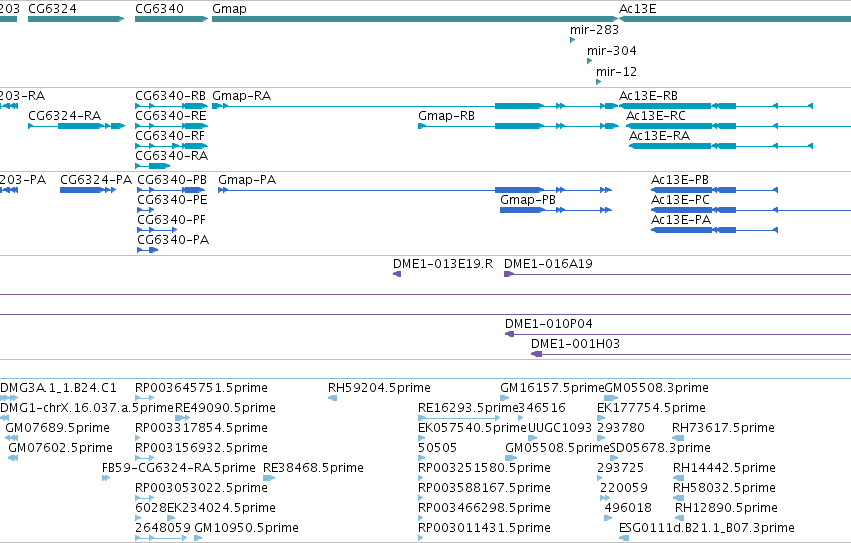
Task: Click the Gmap-RA transcript label
Action: [242, 96]
